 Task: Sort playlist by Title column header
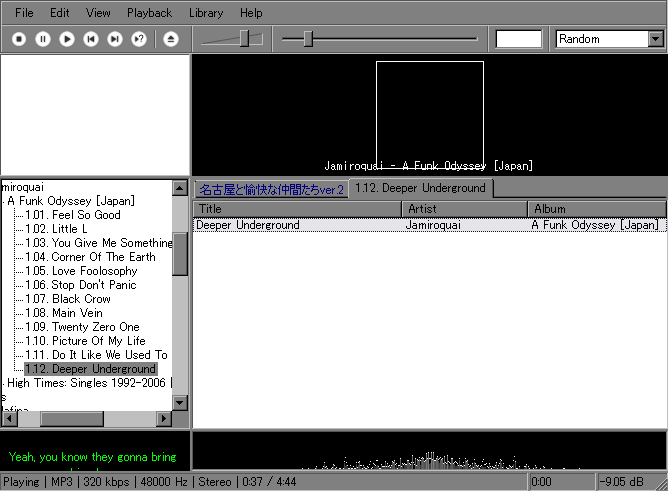click(297, 209)
